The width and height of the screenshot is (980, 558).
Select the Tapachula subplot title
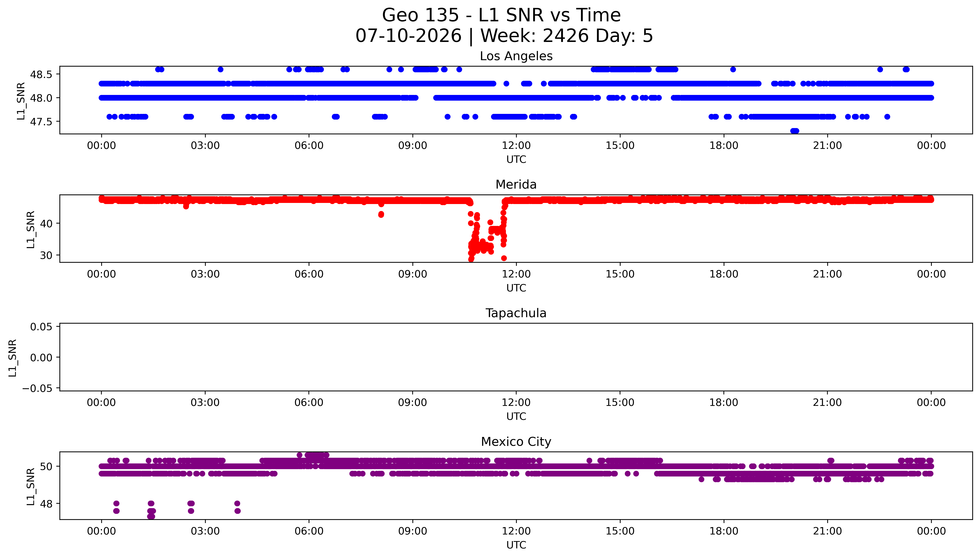point(516,313)
